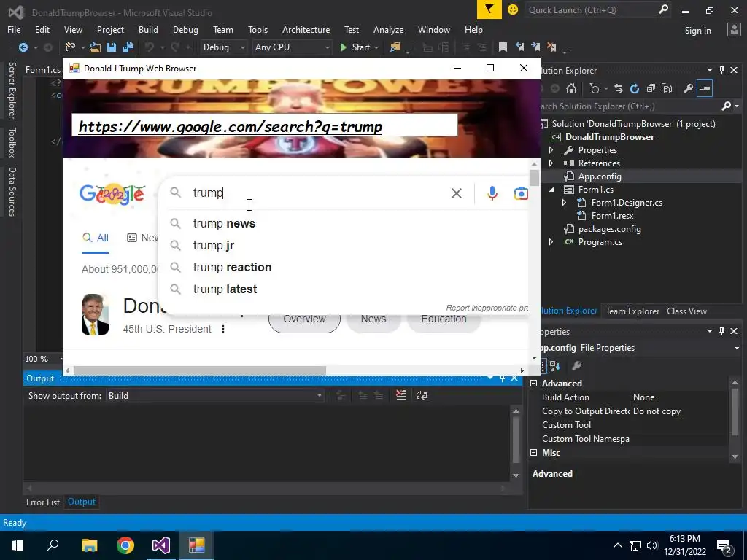Click the Open File toolbar icon
Viewport: 747px width, 560px height.
96,47
